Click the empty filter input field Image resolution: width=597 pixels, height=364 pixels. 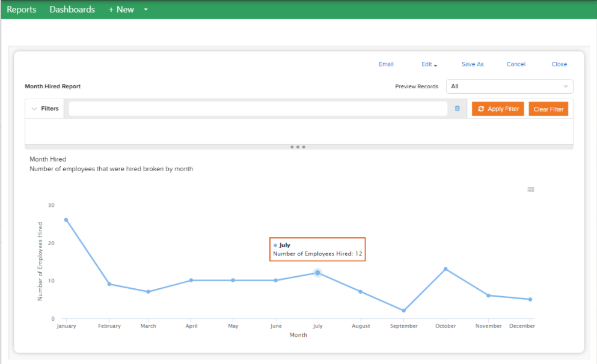coord(258,109)
